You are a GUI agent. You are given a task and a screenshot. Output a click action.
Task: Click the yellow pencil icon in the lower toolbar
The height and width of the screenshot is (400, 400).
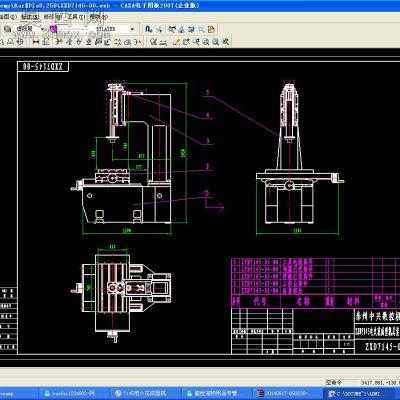point(177,42)
